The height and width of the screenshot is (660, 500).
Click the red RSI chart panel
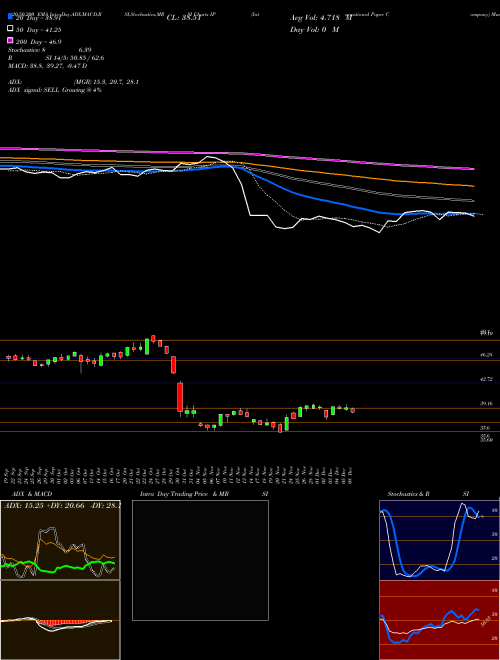point(439,620)
